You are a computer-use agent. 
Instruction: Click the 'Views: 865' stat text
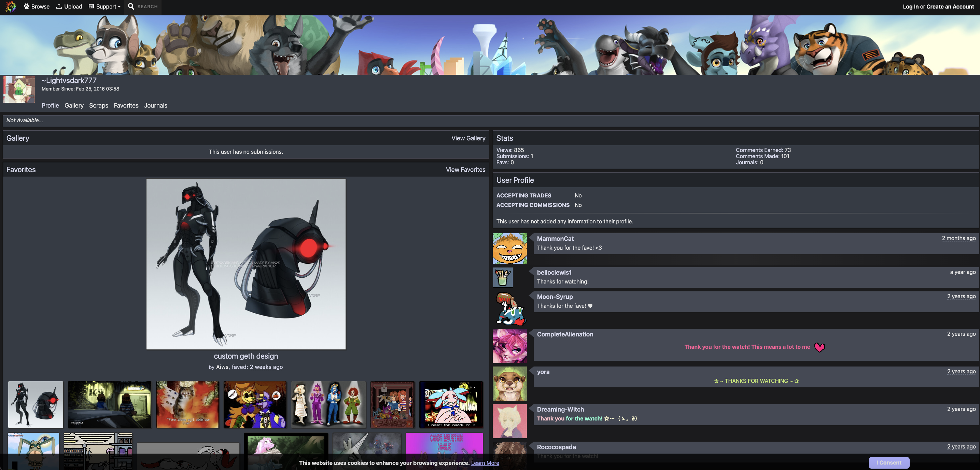(510, 150)
